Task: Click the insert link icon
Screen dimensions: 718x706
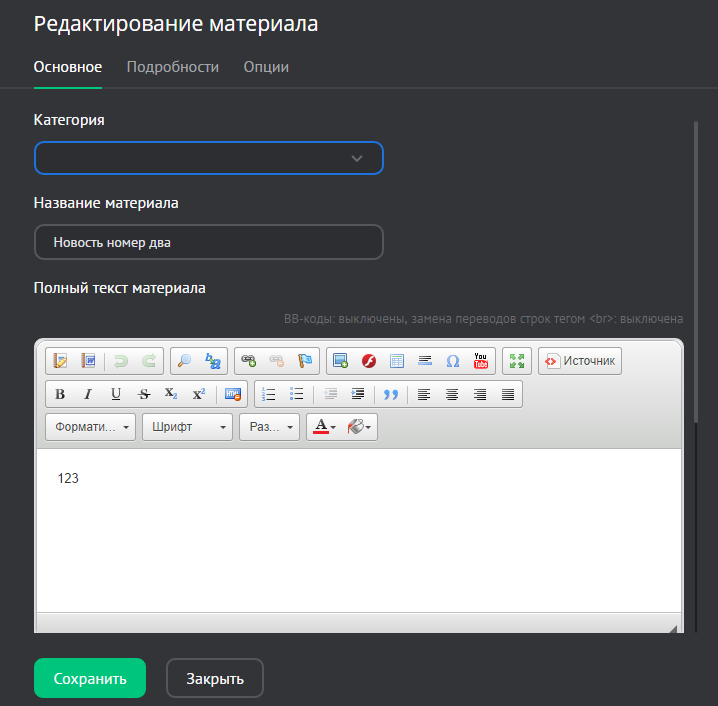Action: (249, 361)
